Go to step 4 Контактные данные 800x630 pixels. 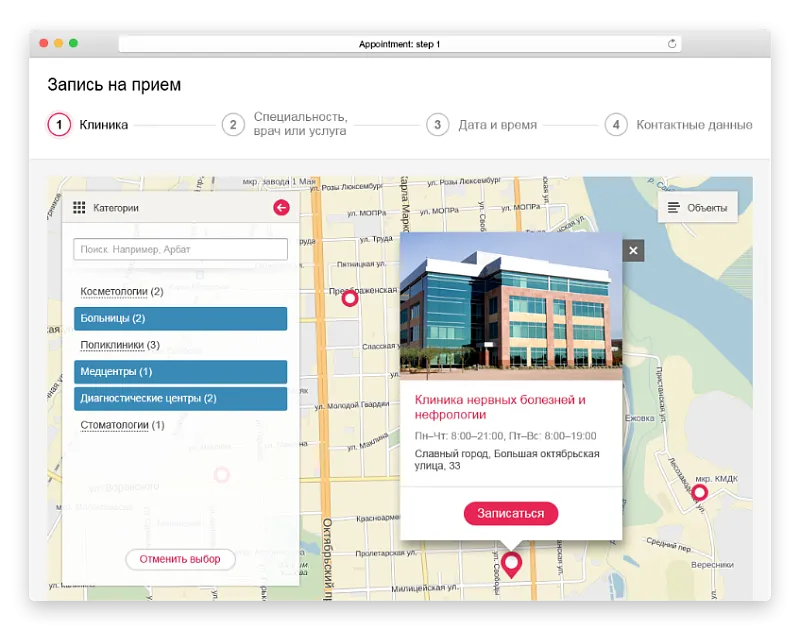click(x=679, y=125)
